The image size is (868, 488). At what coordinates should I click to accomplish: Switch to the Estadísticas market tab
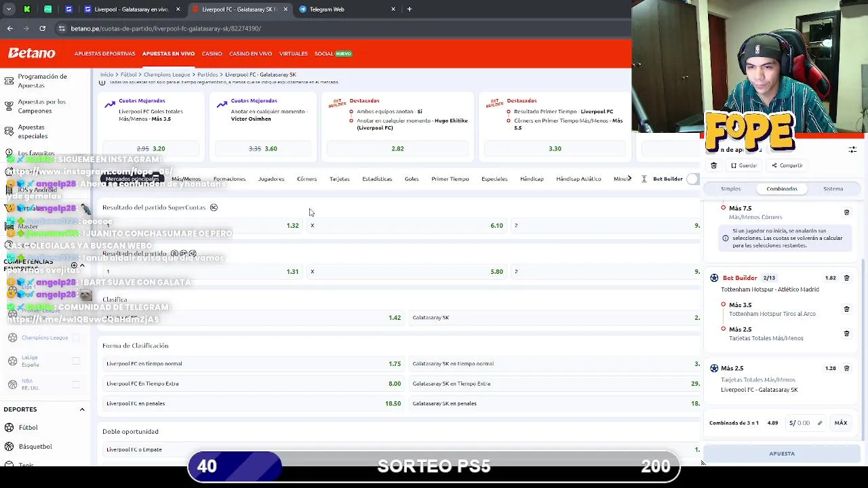pos(377,179)
